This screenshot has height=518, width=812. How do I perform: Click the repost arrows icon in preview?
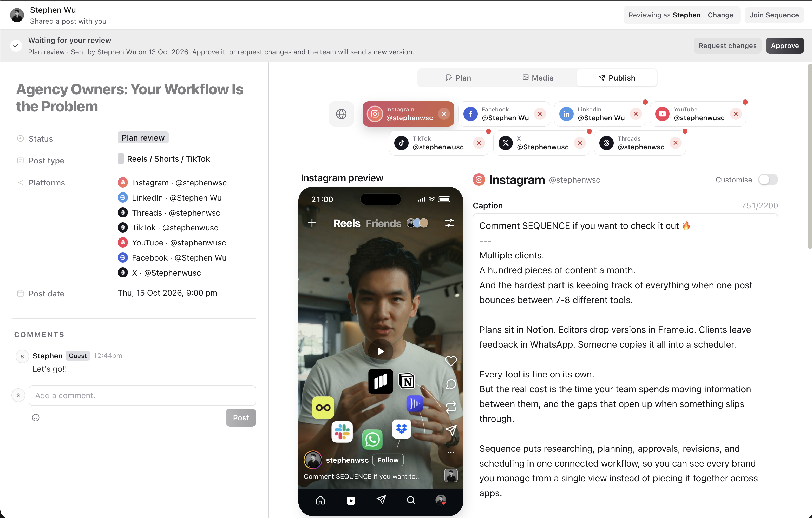click(451, 407)
